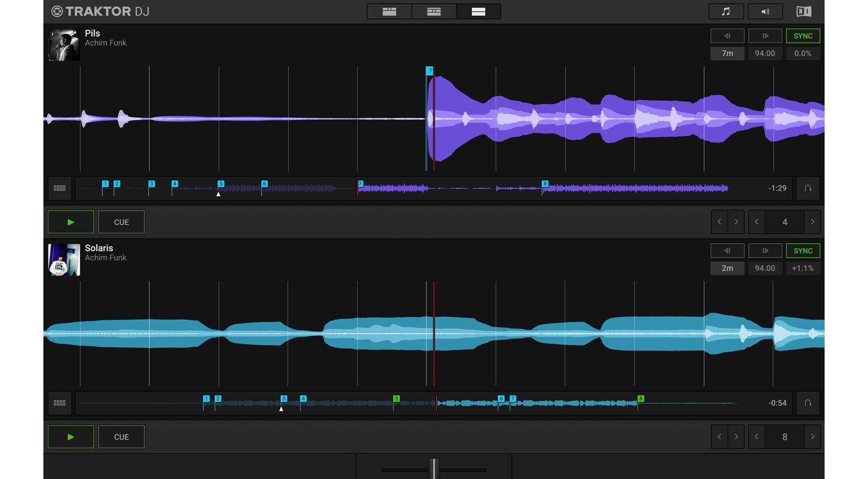Click the Pils loop size value 4
868x479 pixels.
[x=785, y=222]
